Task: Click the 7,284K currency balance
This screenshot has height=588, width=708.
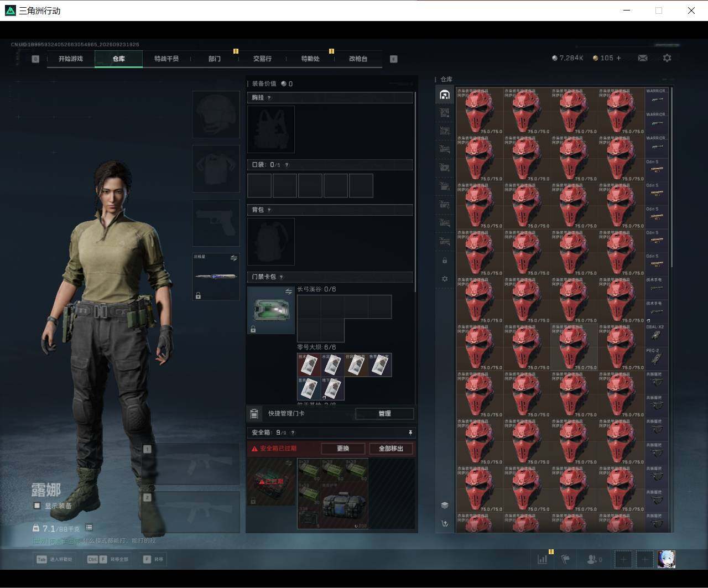Action: click(568, 58)
